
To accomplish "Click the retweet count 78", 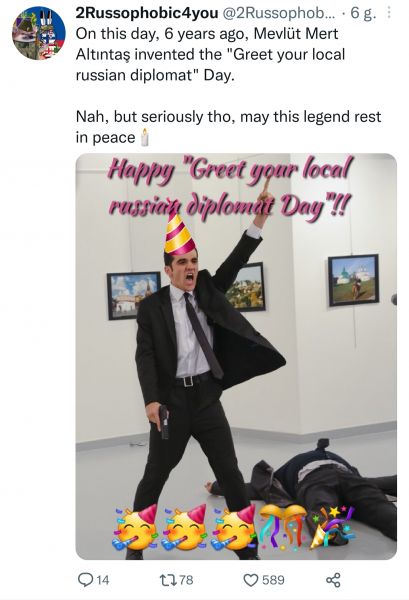I will tap(186, 580).
